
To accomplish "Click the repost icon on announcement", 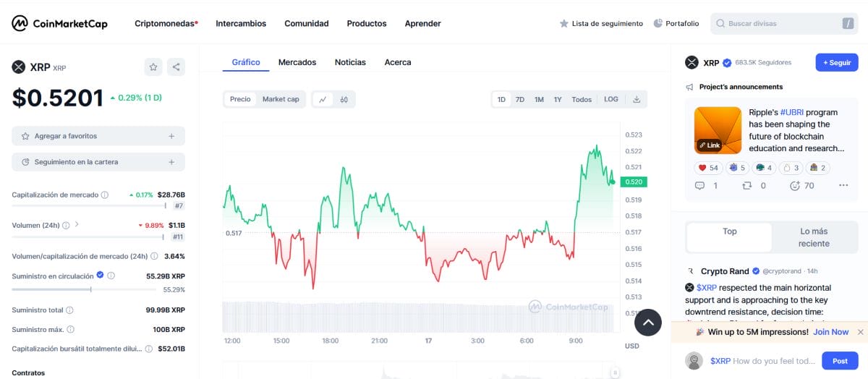I will click(x=747, y=185).
